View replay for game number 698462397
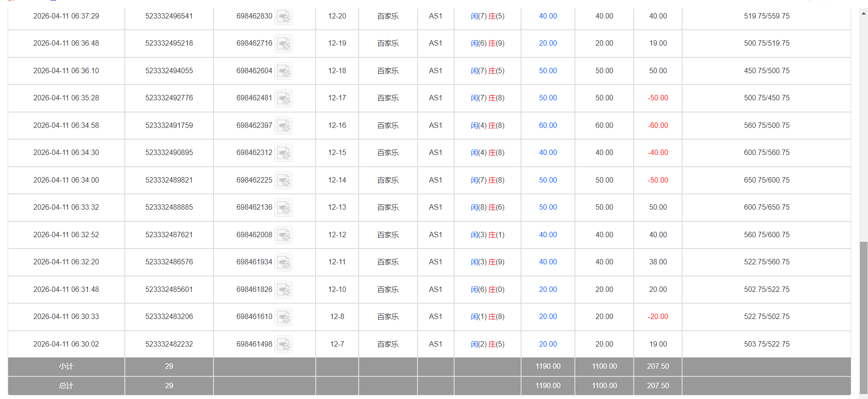Viewport: 868px width, 399px height. 284,126
